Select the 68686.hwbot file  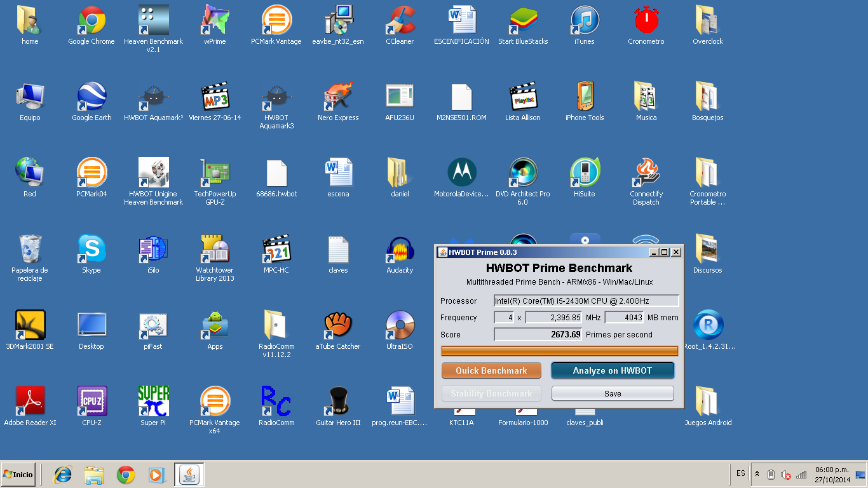point(276,178)
